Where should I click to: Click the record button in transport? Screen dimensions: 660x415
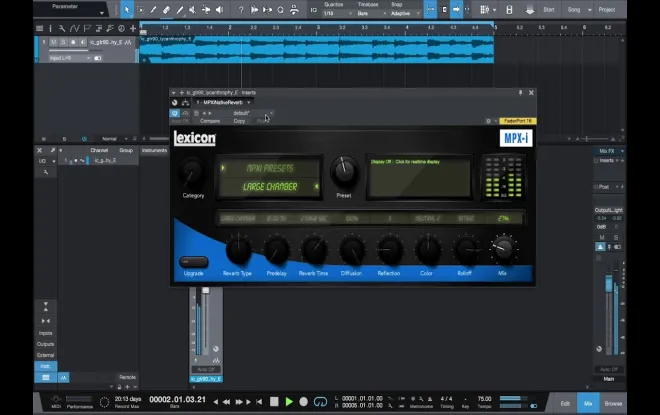(x=303, y=402)
